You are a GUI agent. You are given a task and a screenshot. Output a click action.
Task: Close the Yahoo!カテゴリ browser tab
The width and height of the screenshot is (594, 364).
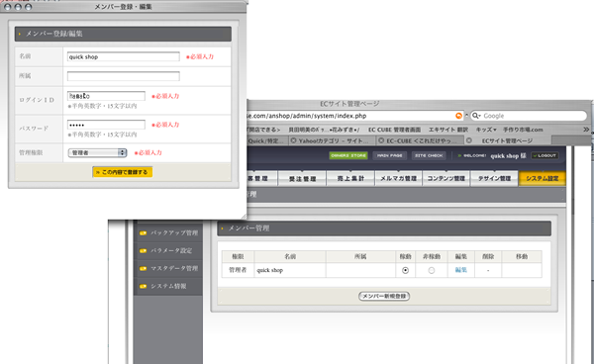[x=293, y=140]
